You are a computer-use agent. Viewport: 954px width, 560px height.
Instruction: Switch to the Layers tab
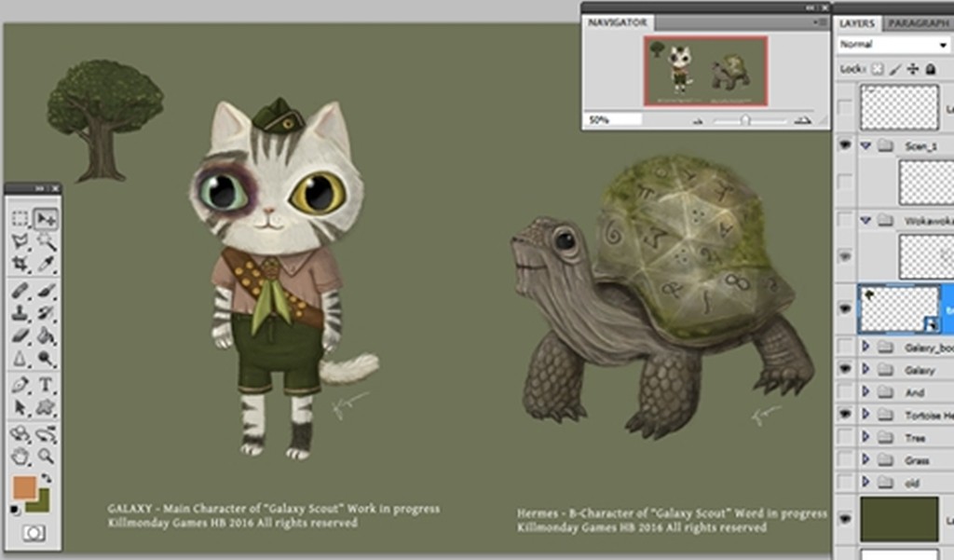click(x=857, y=23)
